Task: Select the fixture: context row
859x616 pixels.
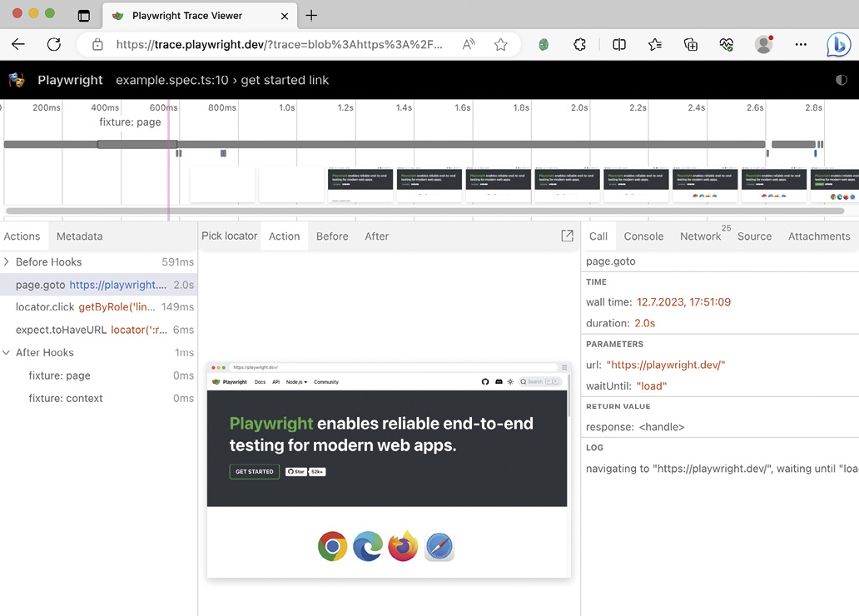Action: point(98,399)
